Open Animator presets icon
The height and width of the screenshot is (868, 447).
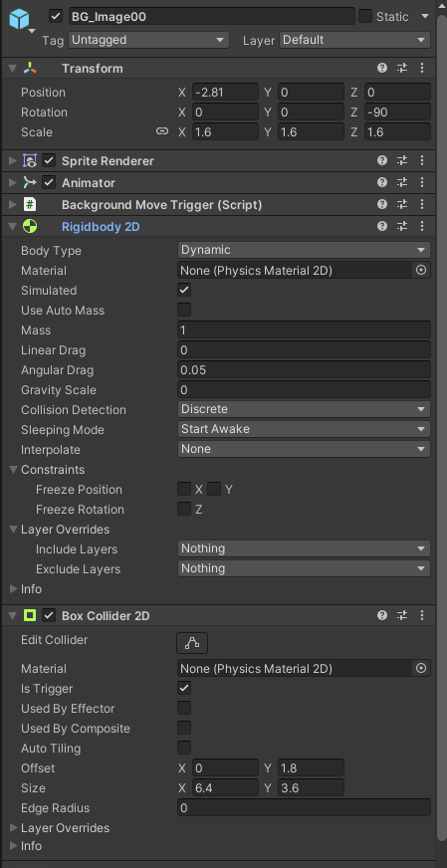coord(402,182)
